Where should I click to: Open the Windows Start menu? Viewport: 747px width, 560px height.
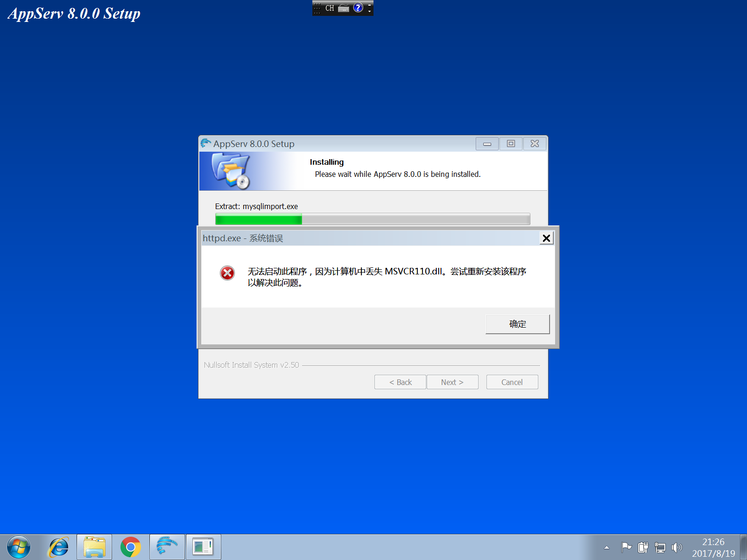tap(19, 547)
